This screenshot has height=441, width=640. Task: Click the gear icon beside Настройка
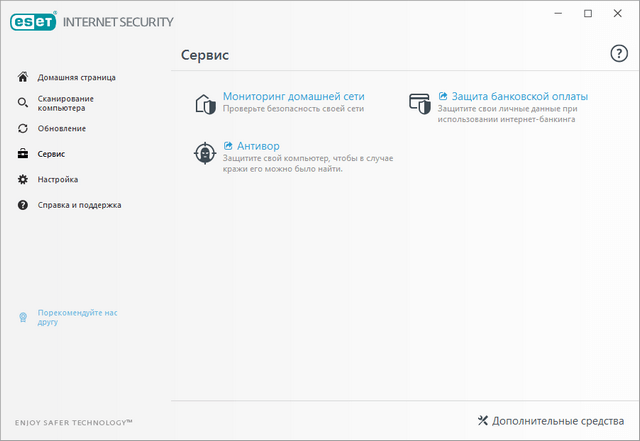click(23, 180)
